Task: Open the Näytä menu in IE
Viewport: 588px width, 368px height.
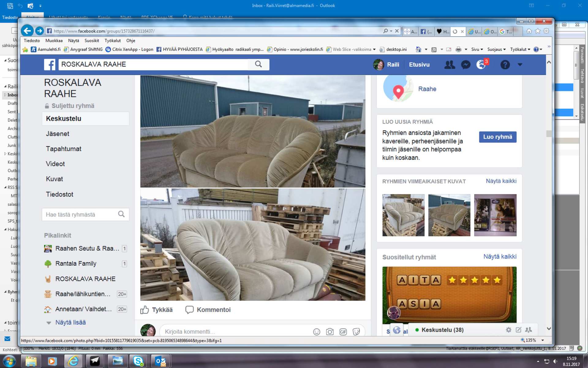Action: tap(73, 40)
